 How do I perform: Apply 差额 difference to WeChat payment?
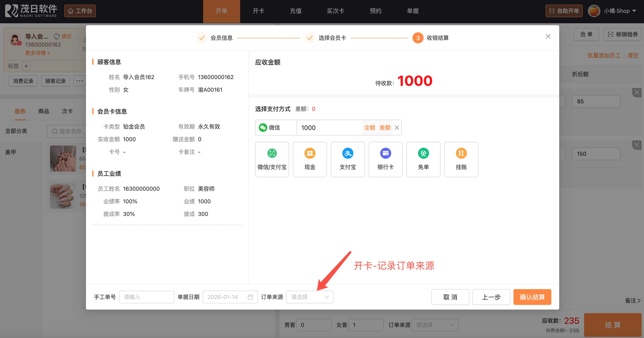click(x=385, y=128)
